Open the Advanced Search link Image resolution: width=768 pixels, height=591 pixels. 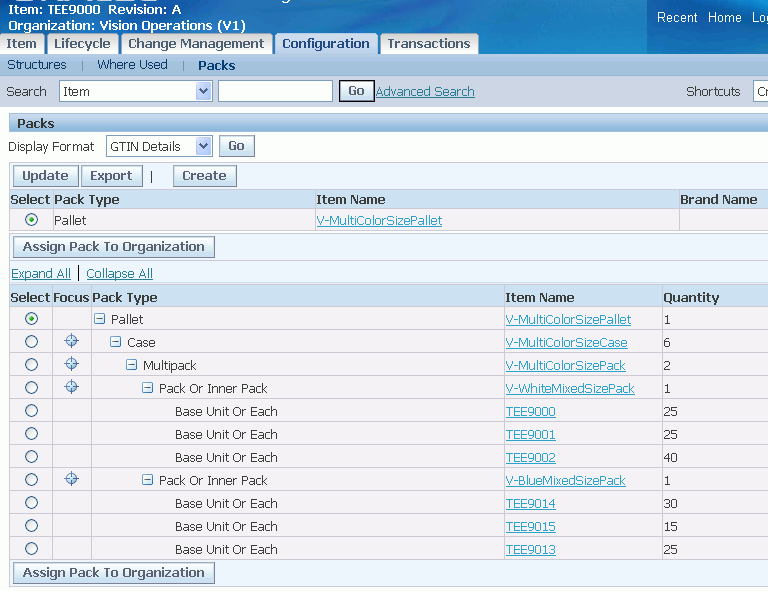pyautogui.click(x=425, y=92)
